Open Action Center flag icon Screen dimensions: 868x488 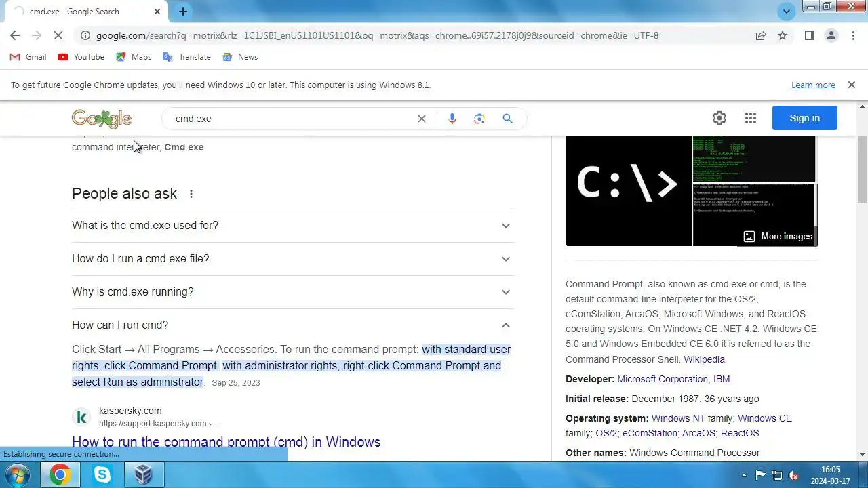click(760, 475)
